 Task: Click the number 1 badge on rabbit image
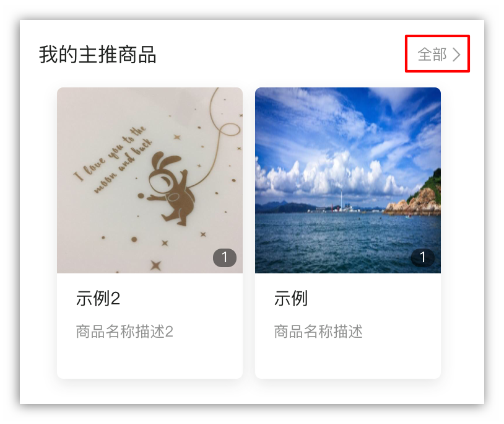coord(225,257)
